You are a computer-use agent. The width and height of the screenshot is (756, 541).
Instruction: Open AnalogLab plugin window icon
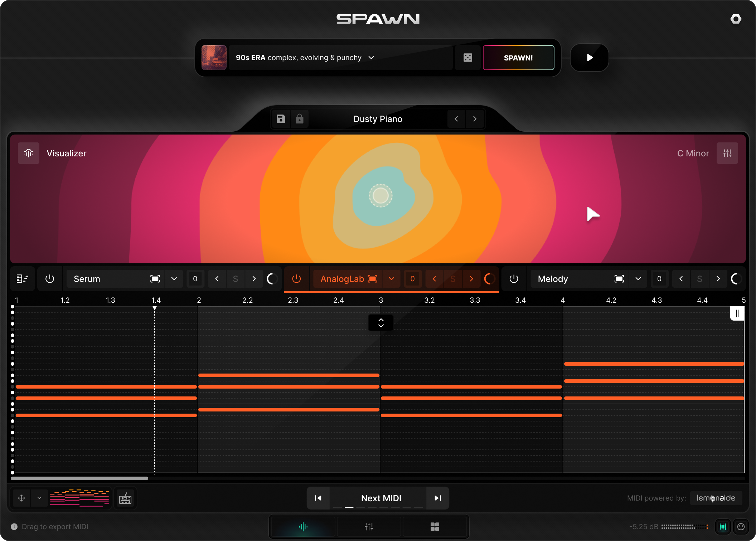[x=373, y=279]
